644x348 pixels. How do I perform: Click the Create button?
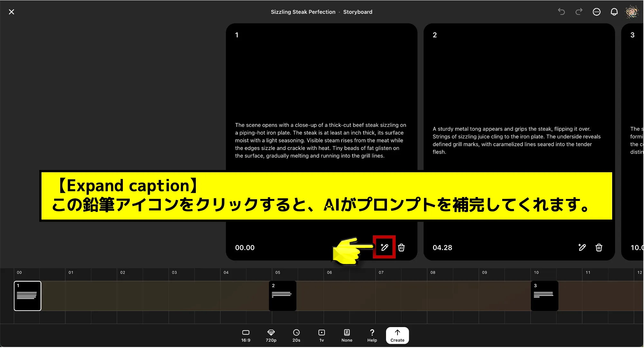[398, 336]
